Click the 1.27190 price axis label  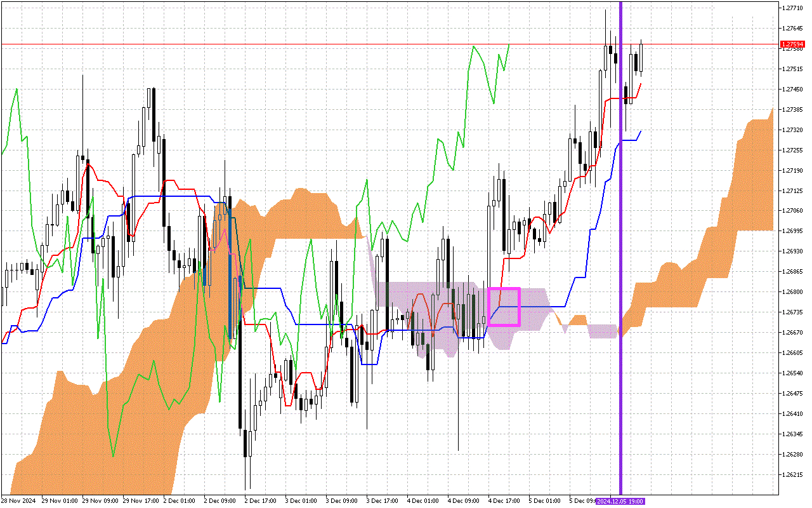tap(792, 170)
